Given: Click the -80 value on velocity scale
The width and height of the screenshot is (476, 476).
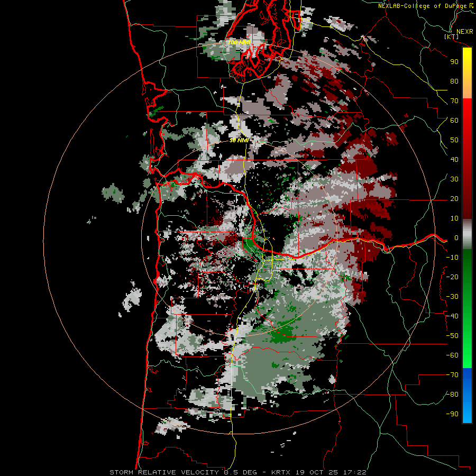Looking at the screenshot, I should click(452, 395).
